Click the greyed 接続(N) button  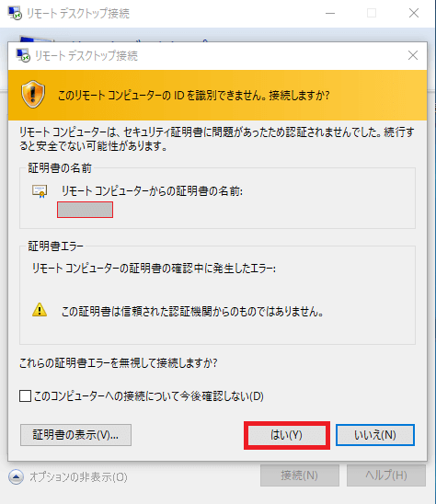tap(300, 475)
